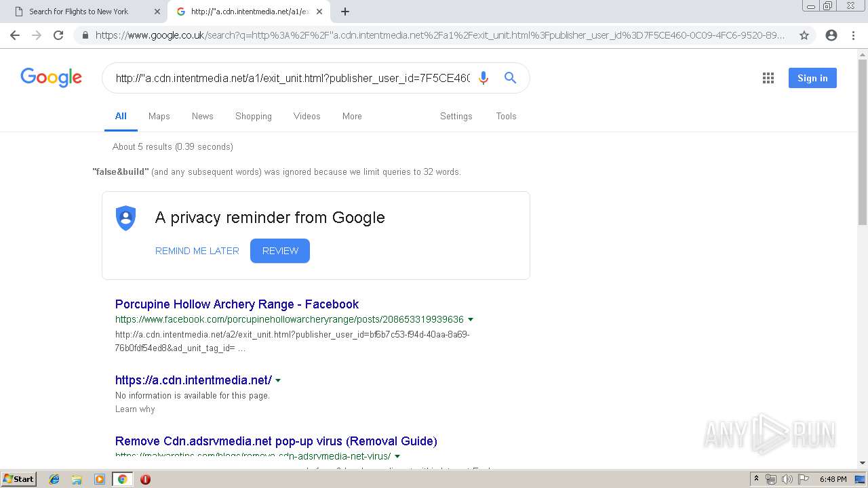Click the taskbar clock showing 6:48 PM
Image resolution: width=868 pixels, height=488 pixels.
pyautogui.click(x=833, y=479)
